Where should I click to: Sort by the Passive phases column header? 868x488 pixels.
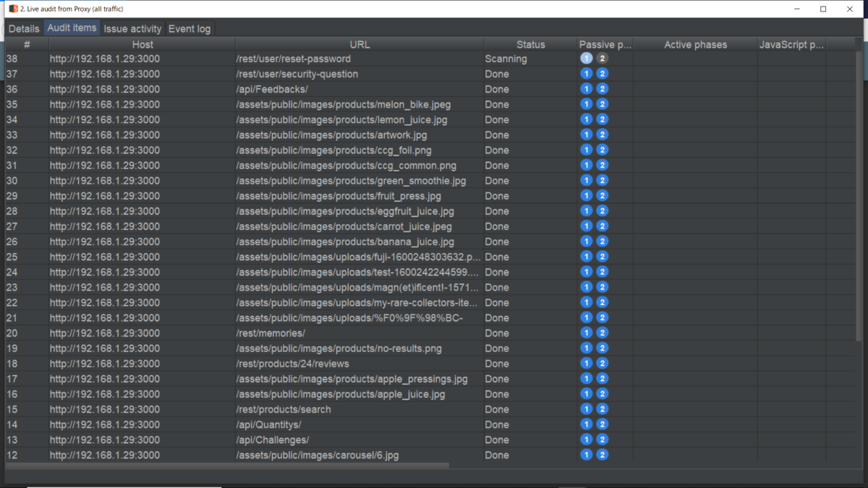(605, 44)
